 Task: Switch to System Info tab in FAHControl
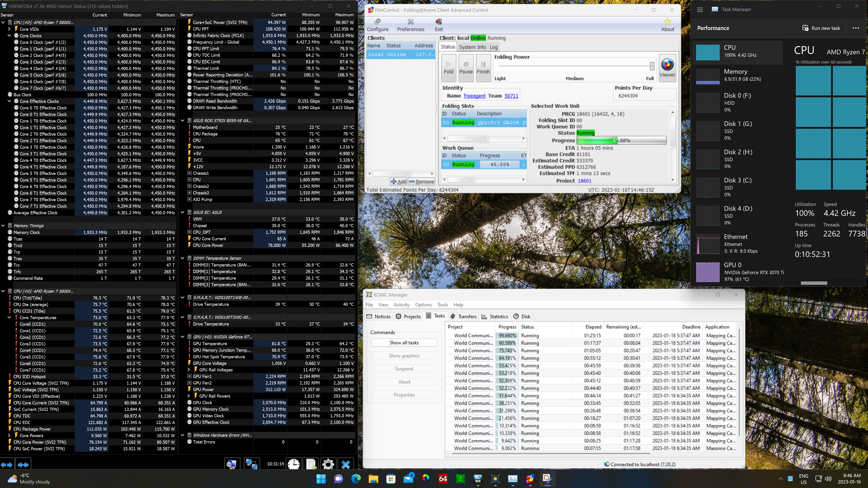click(x=472, y=47)
